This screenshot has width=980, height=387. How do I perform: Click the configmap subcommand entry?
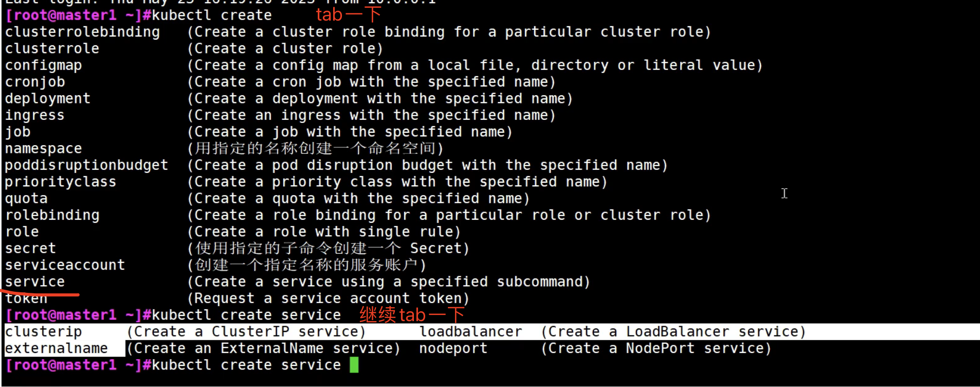coord(44,65)
